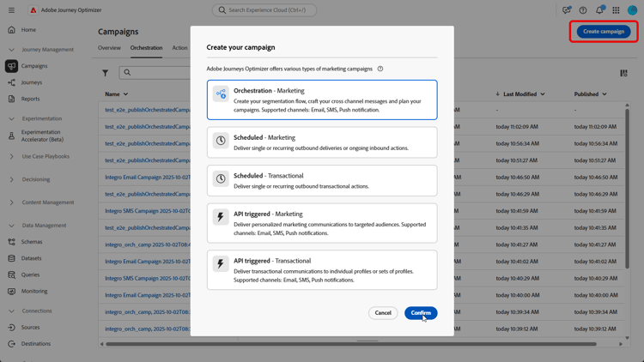644x362 pixels.
Task: Click the info icon beside campaign types text
Action: click(380, 69)
